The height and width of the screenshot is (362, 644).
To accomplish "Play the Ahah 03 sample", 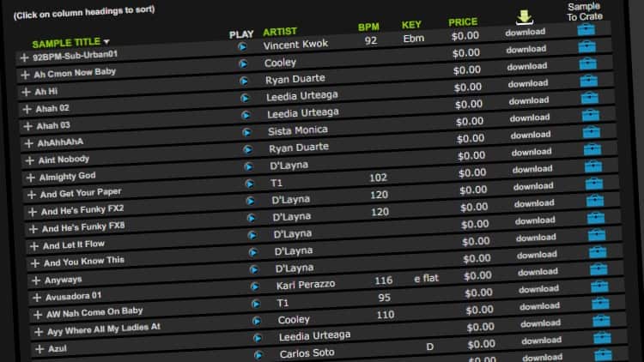I will click(x=246, y=115).
